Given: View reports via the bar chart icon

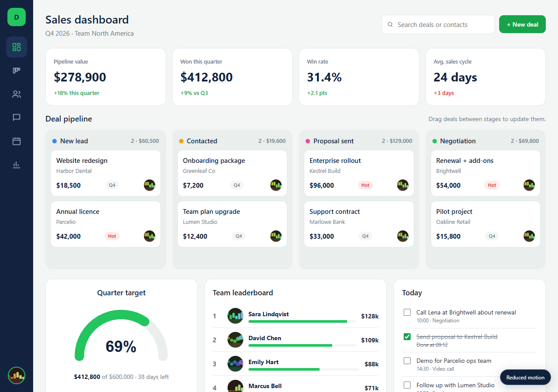Looking at the screenshot, I should 17,165.
